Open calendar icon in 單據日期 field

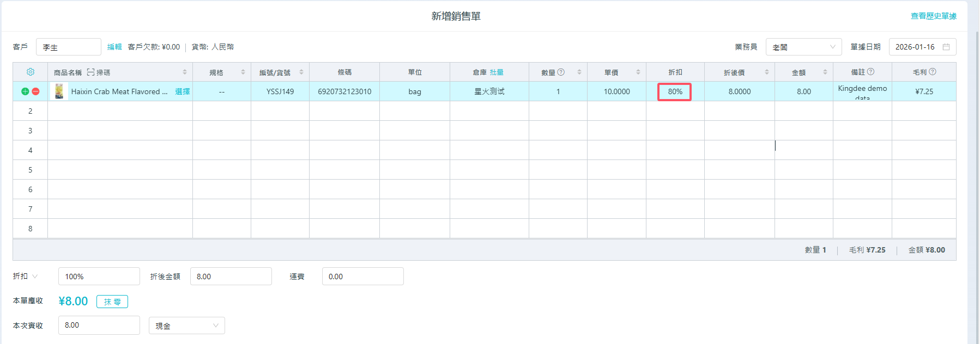tap(946, 47)
